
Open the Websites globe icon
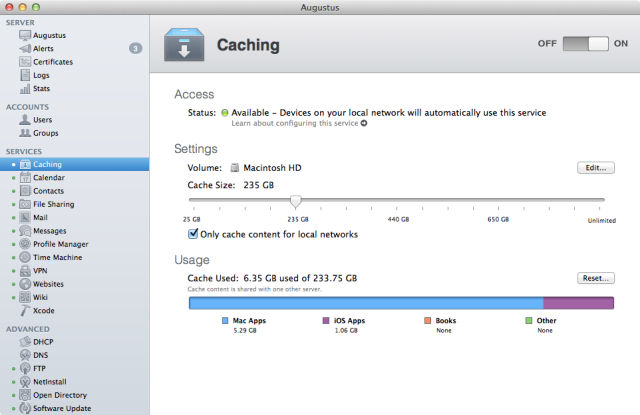tap(25, 284)
